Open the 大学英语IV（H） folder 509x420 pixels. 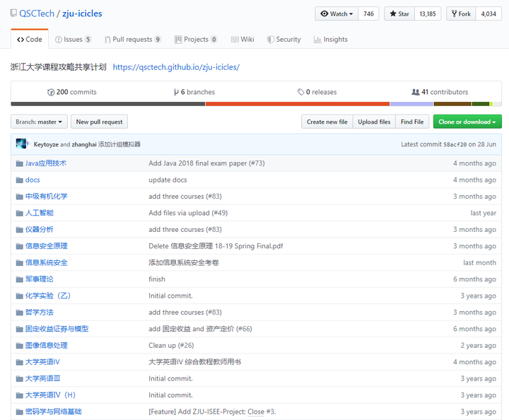pyautogui.click(x=50, y=395)
